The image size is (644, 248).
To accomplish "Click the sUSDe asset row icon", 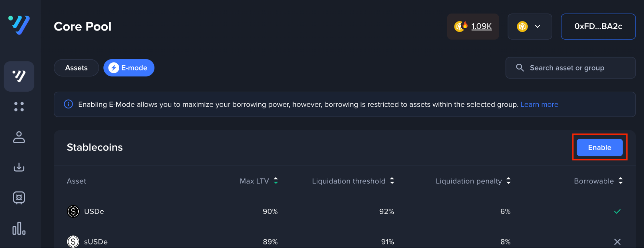I will click(73, 242).
